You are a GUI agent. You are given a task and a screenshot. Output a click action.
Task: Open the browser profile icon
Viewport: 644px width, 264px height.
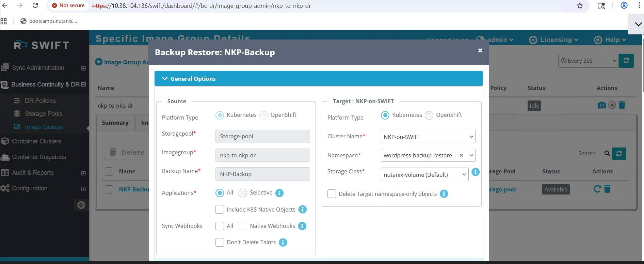coord(624,5)
